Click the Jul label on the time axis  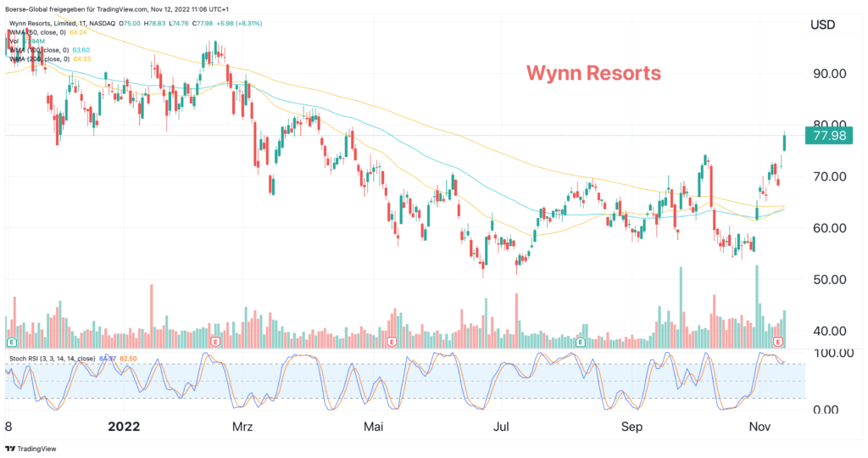(502, 427)
